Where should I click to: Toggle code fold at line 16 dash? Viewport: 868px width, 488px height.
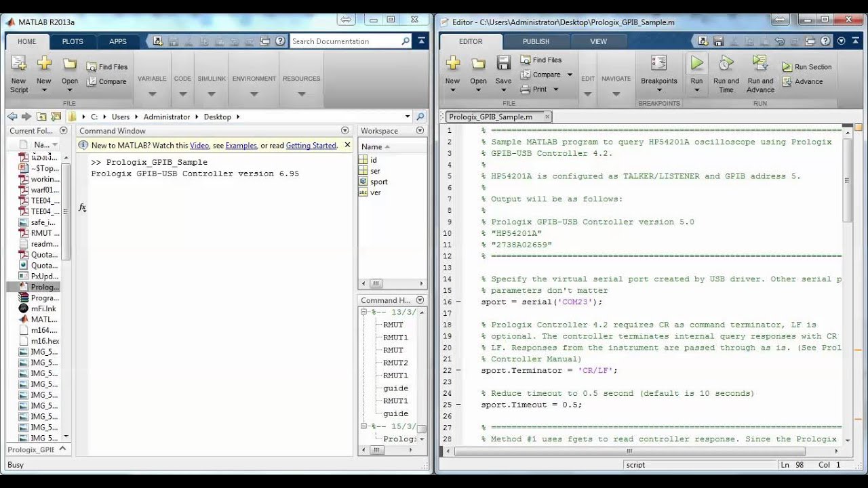[458, 302]
